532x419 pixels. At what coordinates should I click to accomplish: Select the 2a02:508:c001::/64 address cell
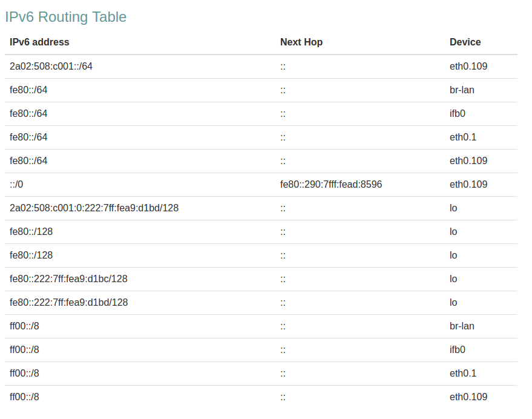click(x=51, y=66)
